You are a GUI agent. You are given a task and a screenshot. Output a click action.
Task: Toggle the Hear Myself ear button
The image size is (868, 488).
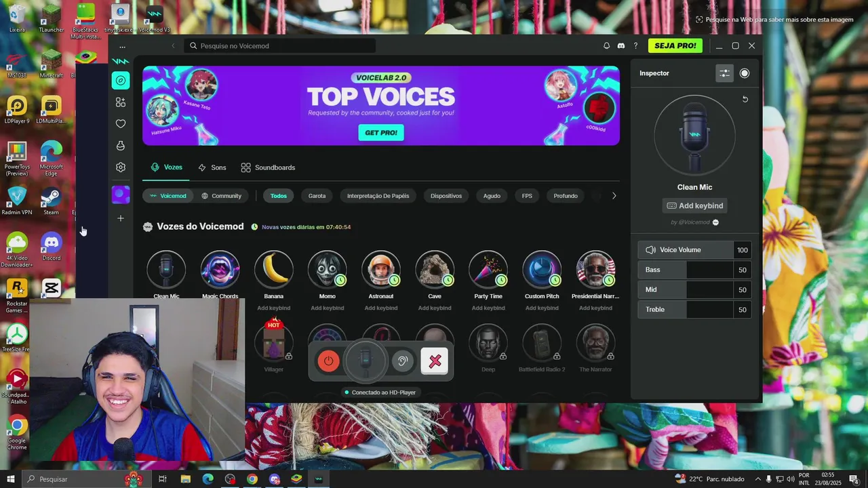(402, 361)
